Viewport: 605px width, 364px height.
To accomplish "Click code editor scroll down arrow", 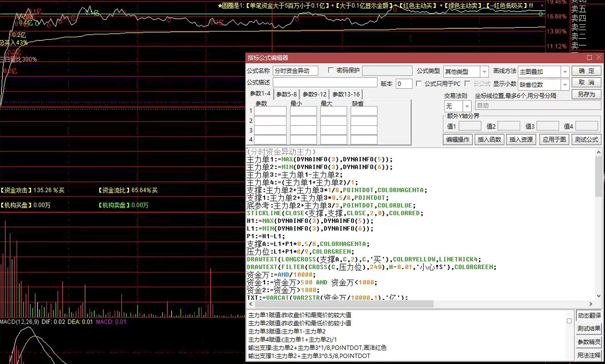I will click(599, 296).
